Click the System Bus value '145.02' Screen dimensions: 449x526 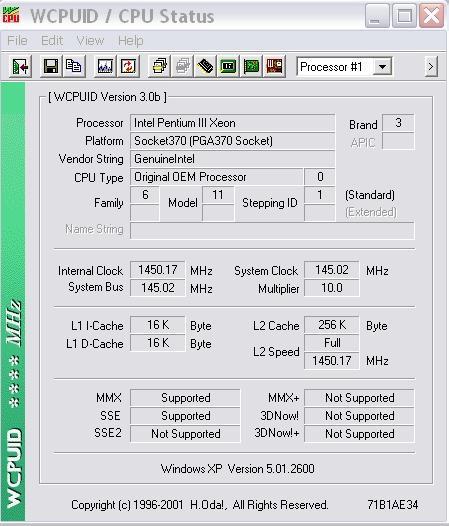coord(157,288)
